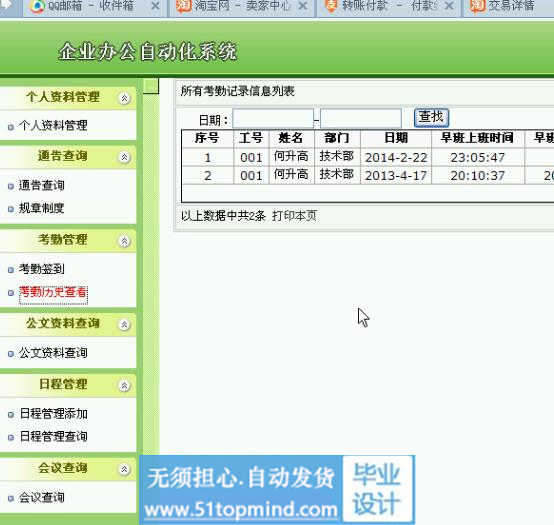The width and height of the screenshot is (554, 525).
Task: Open the 个人资料管理 sidebar link
Action: (53, 125)
